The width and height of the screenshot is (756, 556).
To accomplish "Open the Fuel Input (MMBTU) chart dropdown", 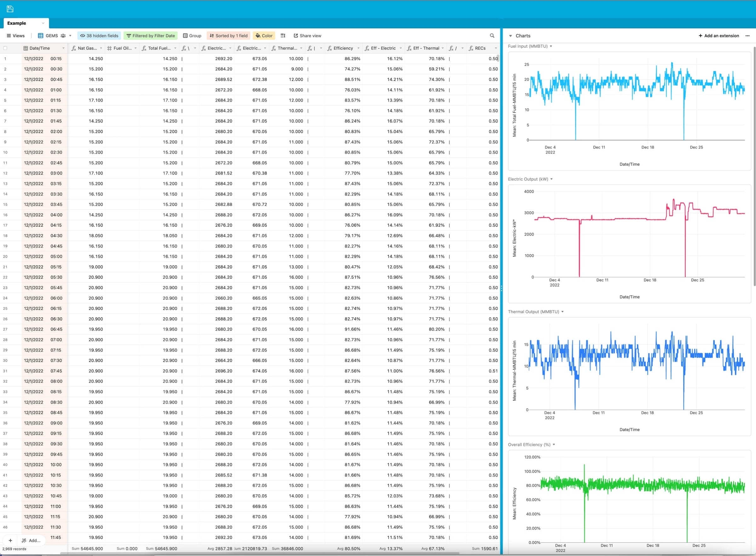I will click(551, 46).
